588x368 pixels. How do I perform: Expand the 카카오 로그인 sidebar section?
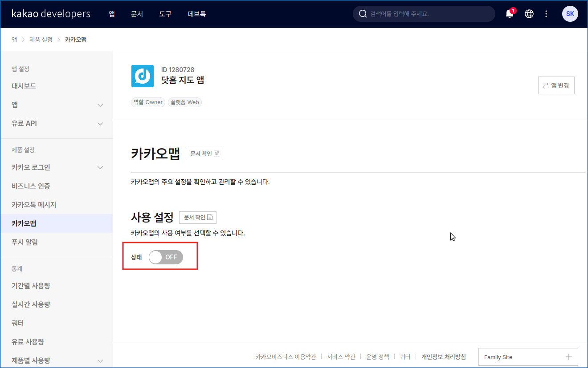tap(100, 168)
